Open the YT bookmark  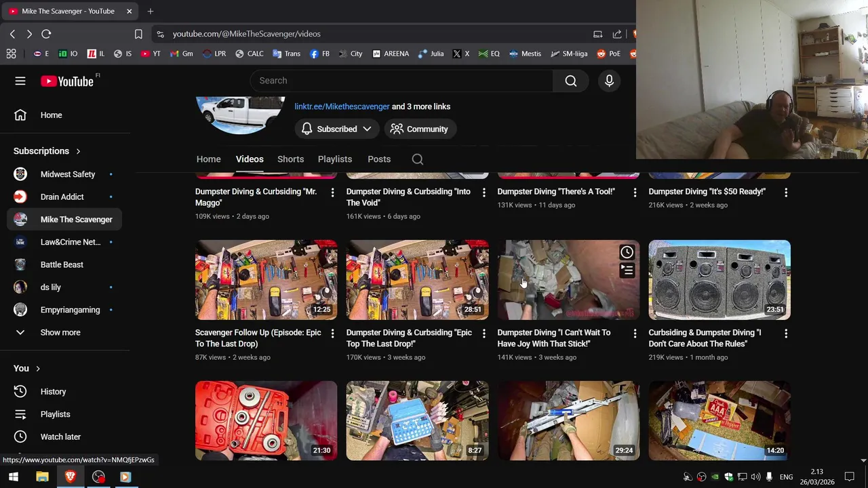[151, 54]
